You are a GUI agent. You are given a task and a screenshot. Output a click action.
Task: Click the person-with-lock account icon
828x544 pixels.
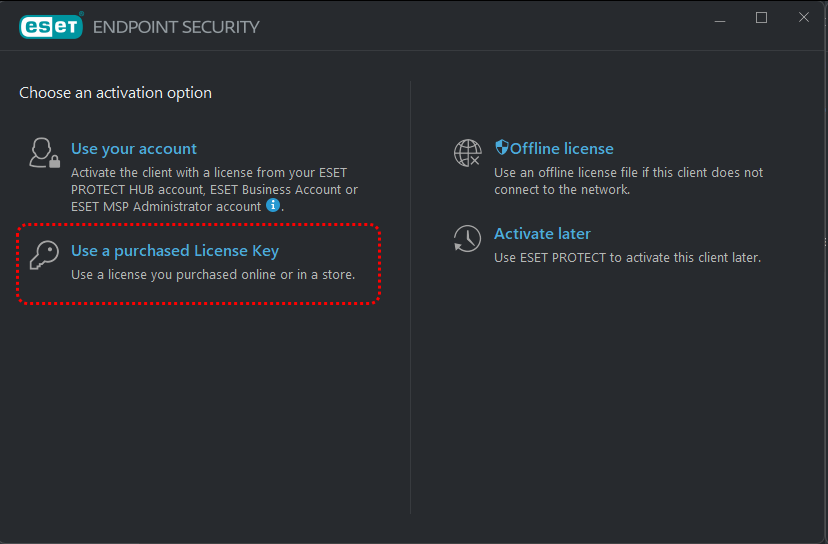(43, 153)
